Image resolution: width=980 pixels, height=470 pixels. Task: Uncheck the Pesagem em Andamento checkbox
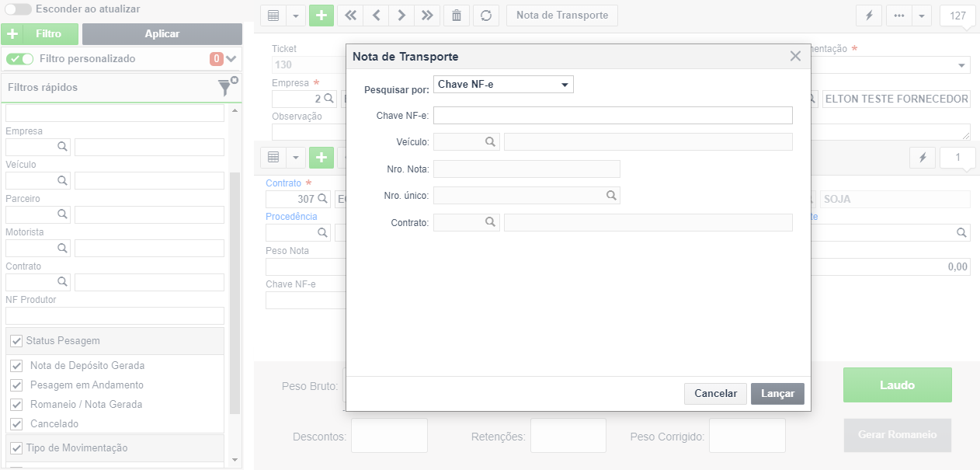[15, 385]
